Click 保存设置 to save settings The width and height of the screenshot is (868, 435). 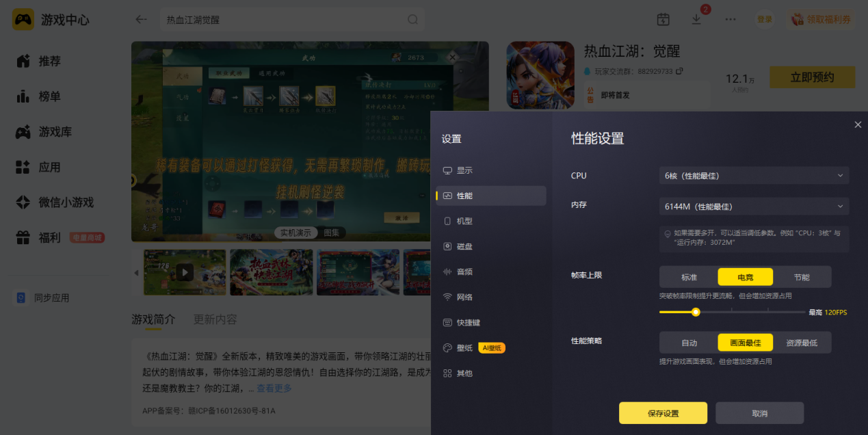tap(663, 413)
